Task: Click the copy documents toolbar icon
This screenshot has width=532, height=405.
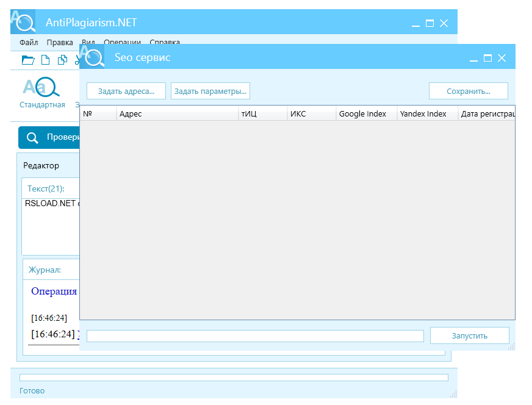Action: point(62,60)
